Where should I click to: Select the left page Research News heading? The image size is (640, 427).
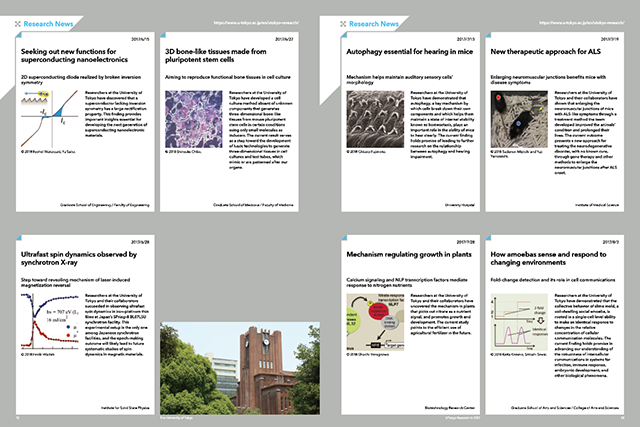point(48,24)
